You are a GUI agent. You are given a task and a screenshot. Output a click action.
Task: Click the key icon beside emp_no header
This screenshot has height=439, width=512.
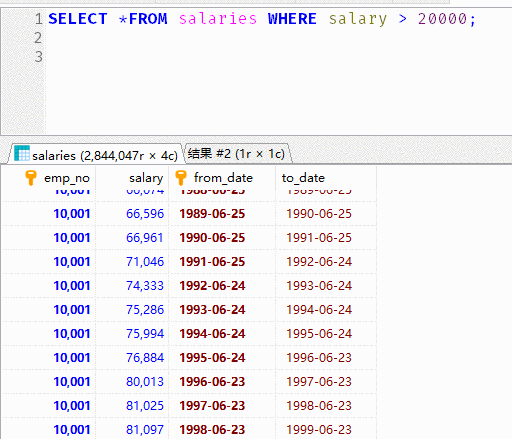(x=31, y=178)
